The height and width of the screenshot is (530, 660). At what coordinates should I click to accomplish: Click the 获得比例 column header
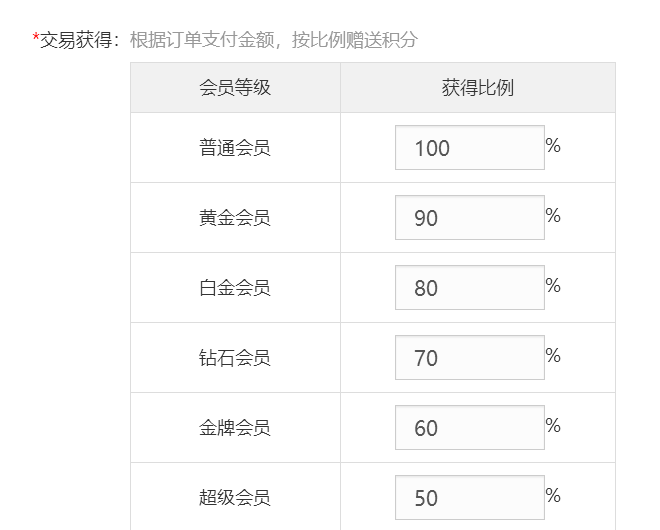[477, 88]
